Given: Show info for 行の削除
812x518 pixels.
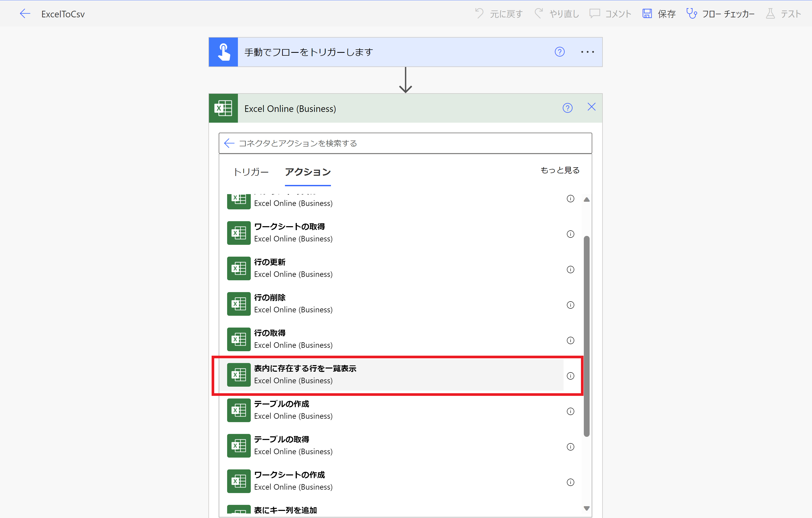Looking at the screenshot, I should click(570, 305).
